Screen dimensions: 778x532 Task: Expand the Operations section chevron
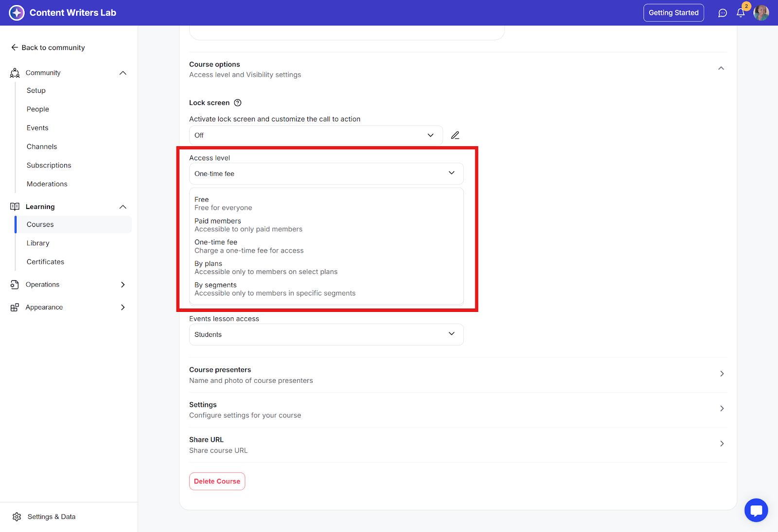click(x=123, y=285)
